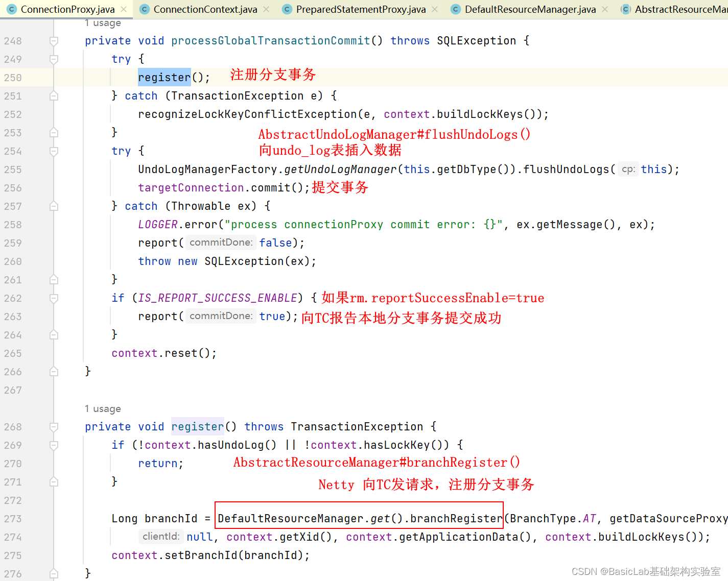Collapse the second try block at line 254
Screen dimensions: 728x581
tap(54, 151)
